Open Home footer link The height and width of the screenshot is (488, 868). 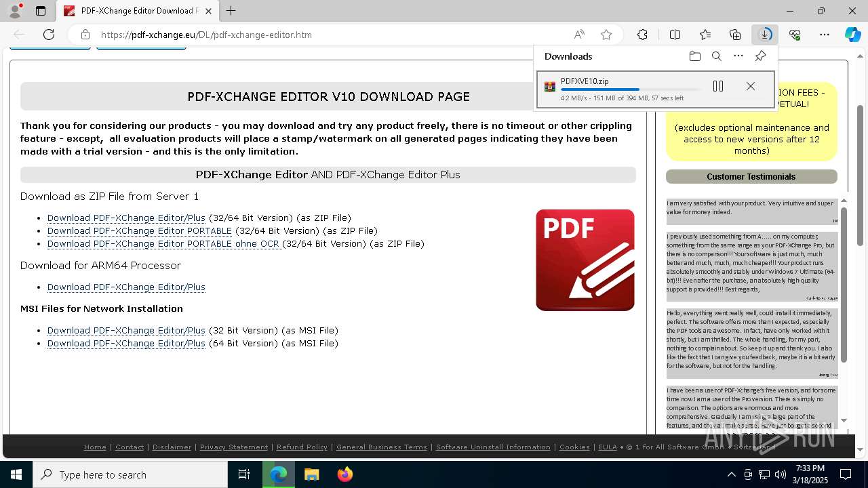pos(95,447)
